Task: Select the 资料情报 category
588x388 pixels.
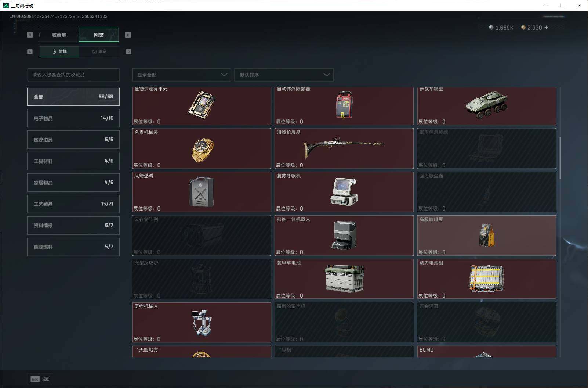Action: tap(73, 225)
